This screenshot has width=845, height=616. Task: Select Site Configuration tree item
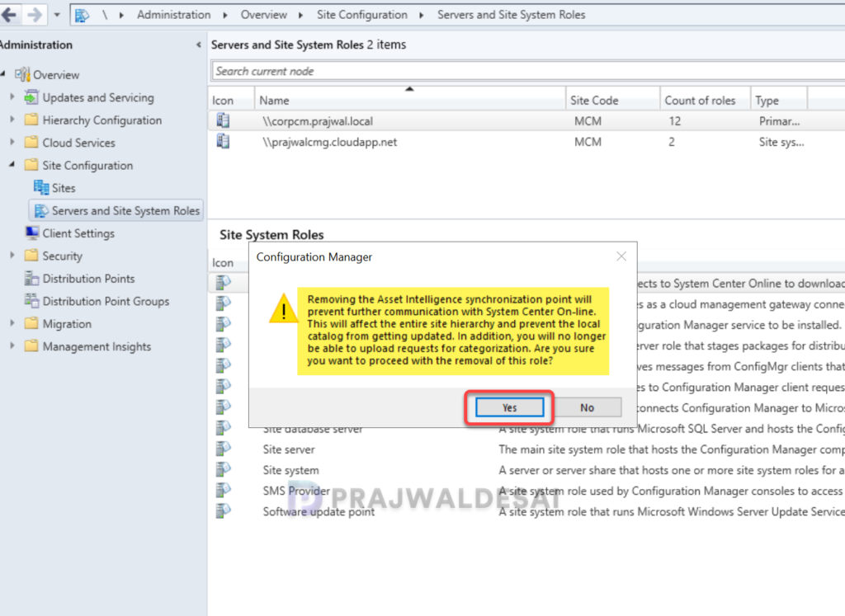(x=87, y=165)
